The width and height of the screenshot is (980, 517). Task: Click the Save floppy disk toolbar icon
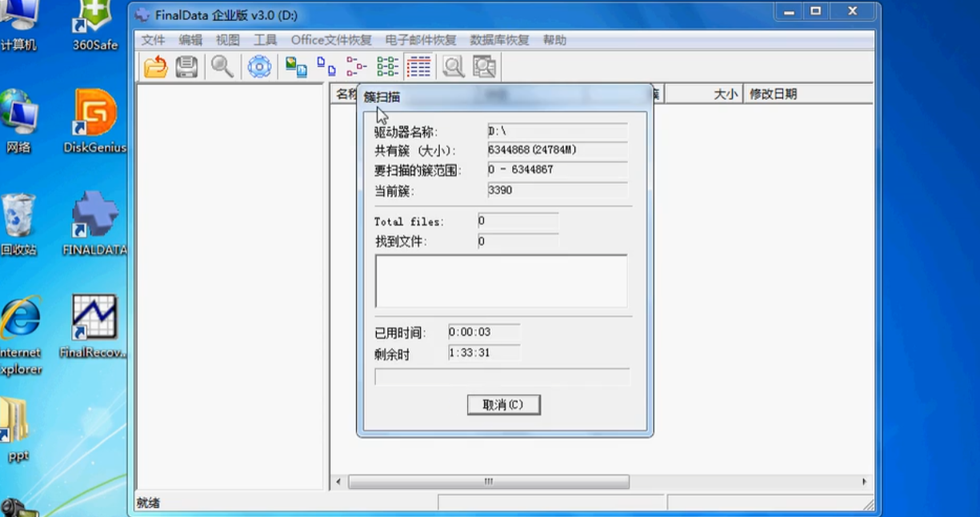(186, 67)
